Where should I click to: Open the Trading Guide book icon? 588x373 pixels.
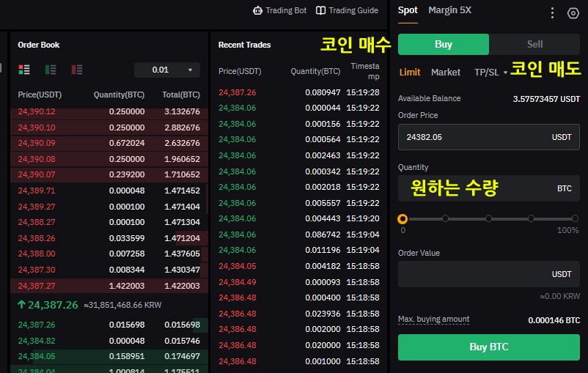click(320, 10)
